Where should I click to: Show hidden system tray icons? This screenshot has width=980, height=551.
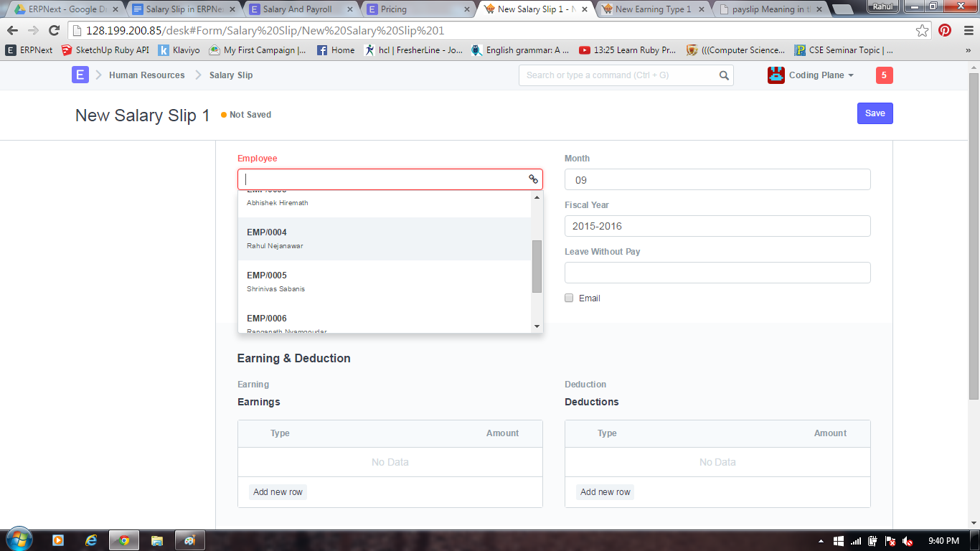[821, 541]
